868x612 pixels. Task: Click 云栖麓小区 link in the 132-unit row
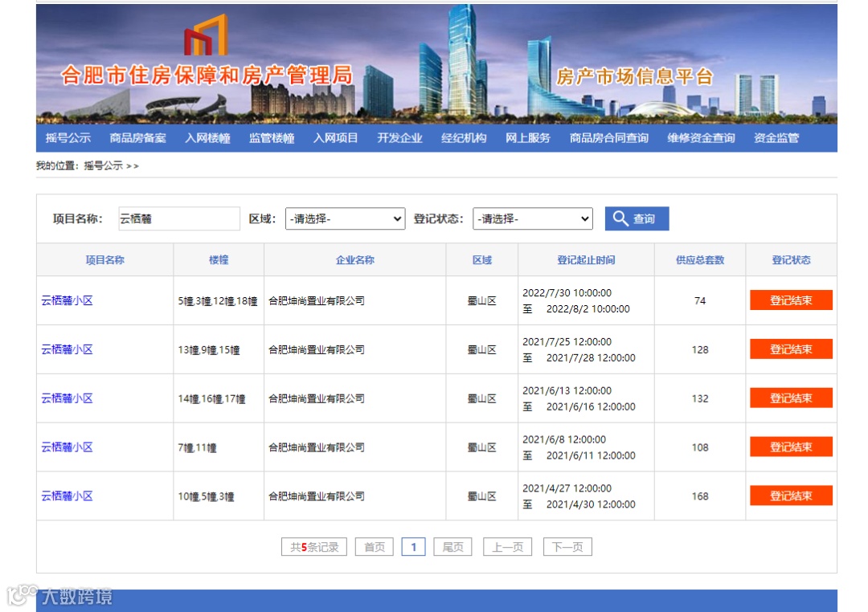point(67,398)
